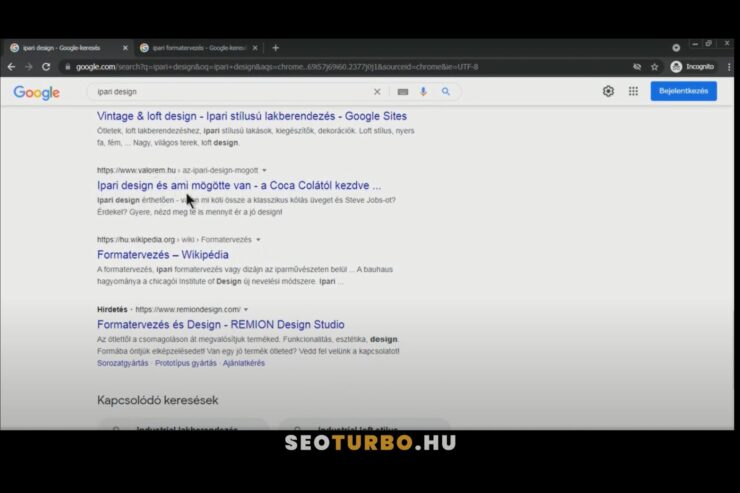Open the on-screen keyboard input tool
This screenshot has width=740, height=493.
pos(402,92)
